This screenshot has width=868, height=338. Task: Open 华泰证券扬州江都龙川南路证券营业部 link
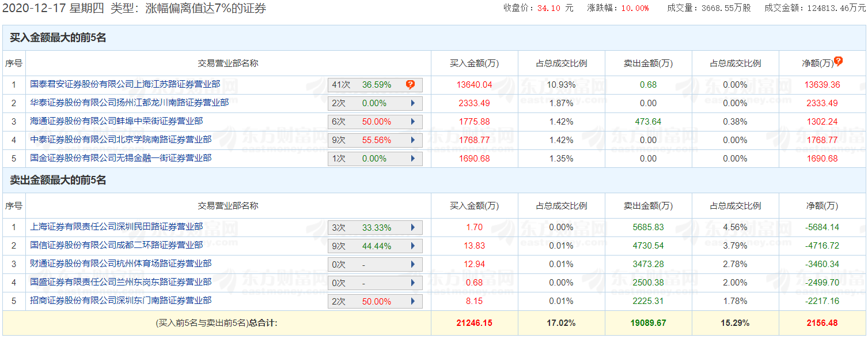pos(129,103)
